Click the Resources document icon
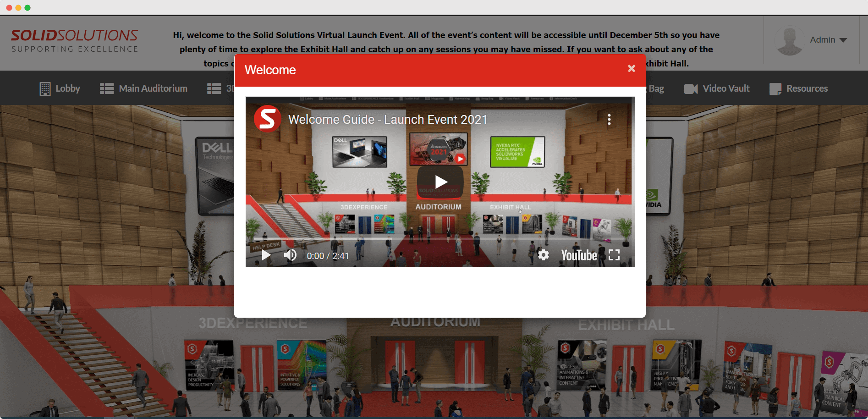The height and width of the screenshot is (419, 868). [x=776, y=88]
